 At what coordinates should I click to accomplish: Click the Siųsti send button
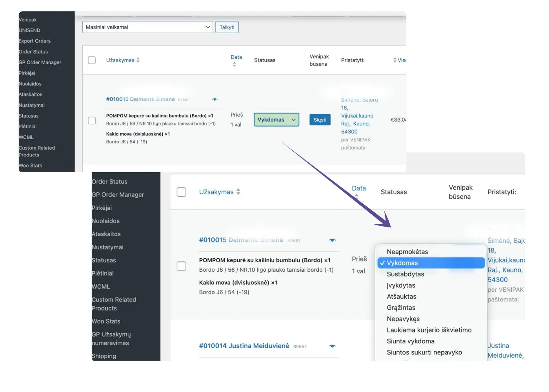coord(320,120)
